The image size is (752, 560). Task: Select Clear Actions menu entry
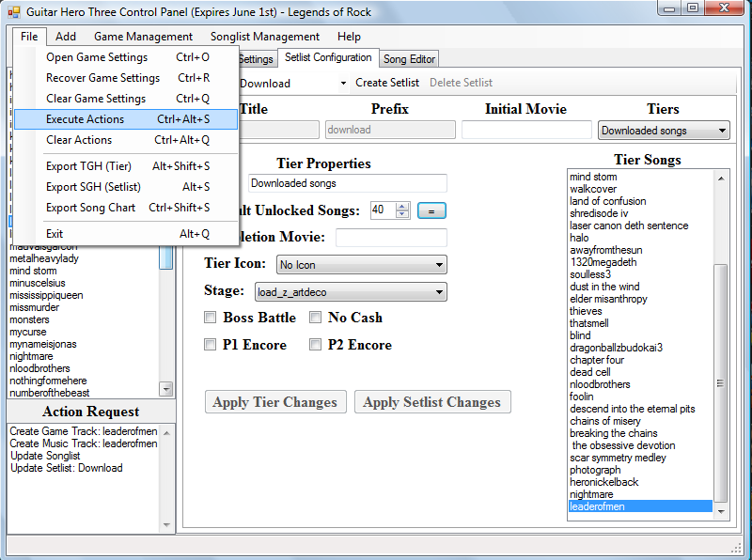[127, 139]
